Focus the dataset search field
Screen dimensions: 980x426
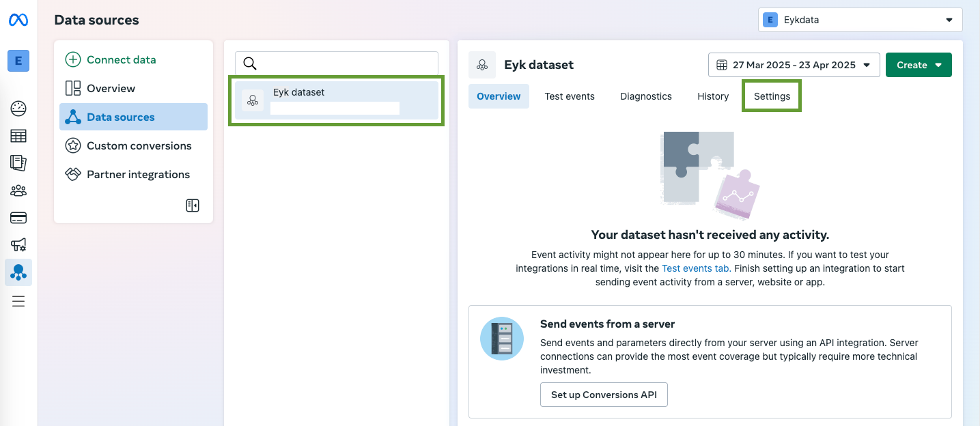337,63
